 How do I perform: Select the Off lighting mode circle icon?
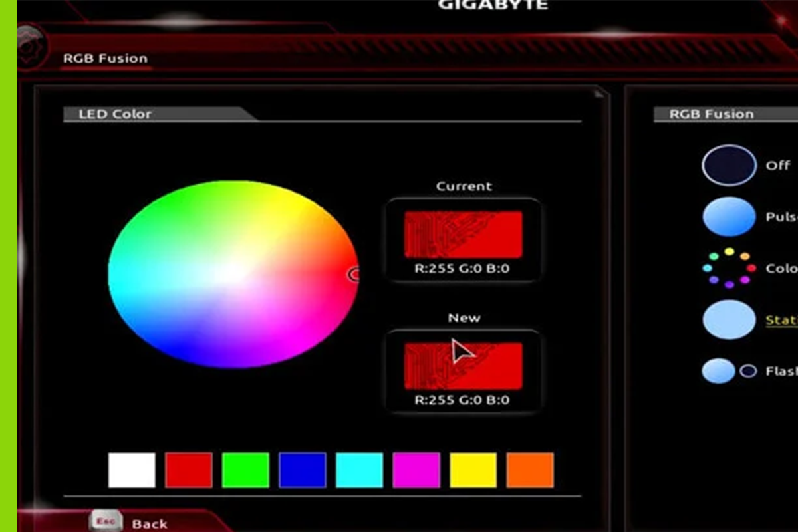[729, 164]
